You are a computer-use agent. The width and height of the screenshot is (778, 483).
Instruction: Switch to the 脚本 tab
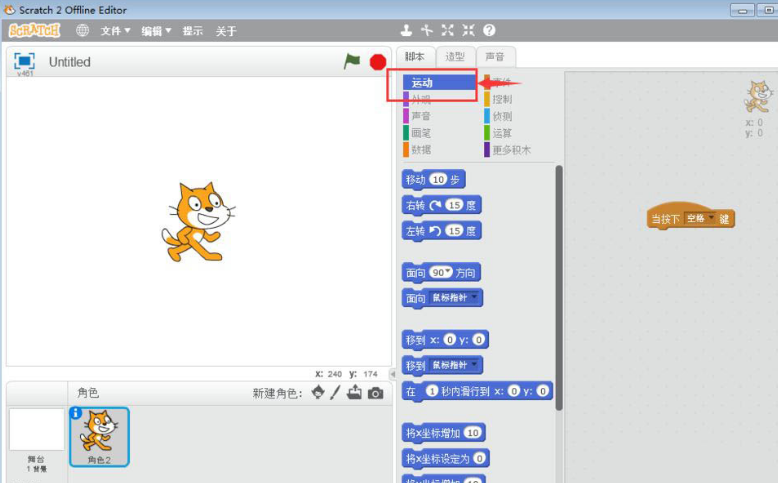[x=415, y=57]
